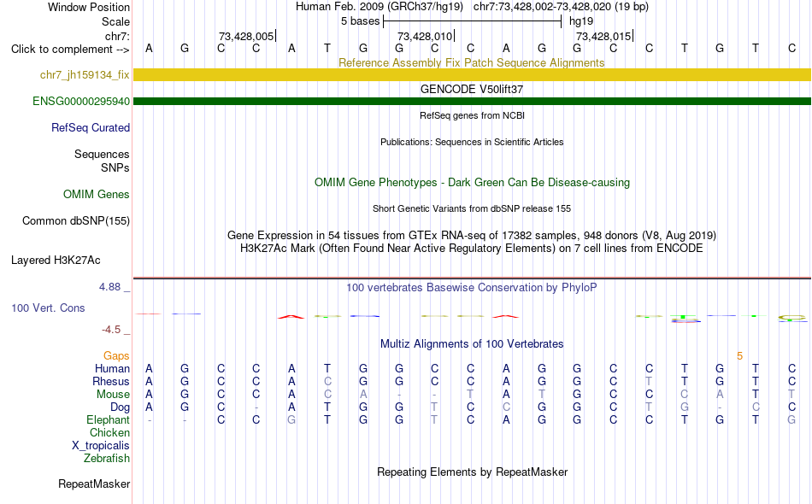
Task: Open Multiz Alignments of 100 Vertebrates title
Action: (x=472, y=343)
